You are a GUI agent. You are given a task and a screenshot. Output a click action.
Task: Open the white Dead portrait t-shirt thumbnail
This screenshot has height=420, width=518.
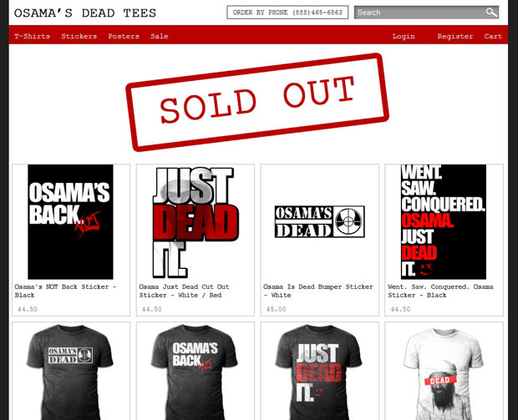(x=444, y=373)
